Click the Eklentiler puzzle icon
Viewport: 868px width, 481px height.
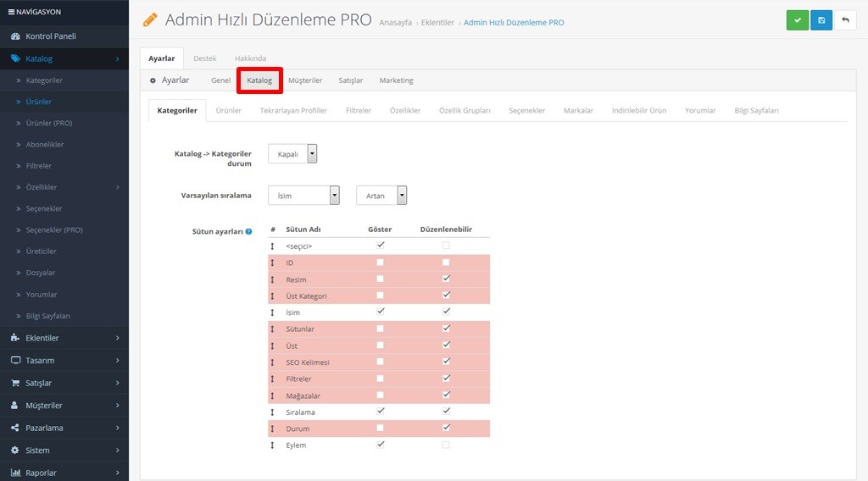pyautogui.click(x=15, y=338)
